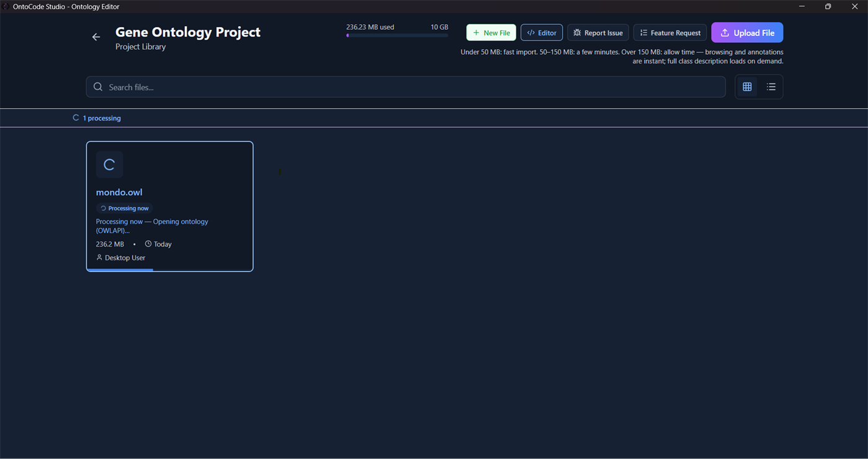The width and height of the screenshot is (868, 459).
Task: Click the Project Library subtitle
Action: (x=141, y=47)
